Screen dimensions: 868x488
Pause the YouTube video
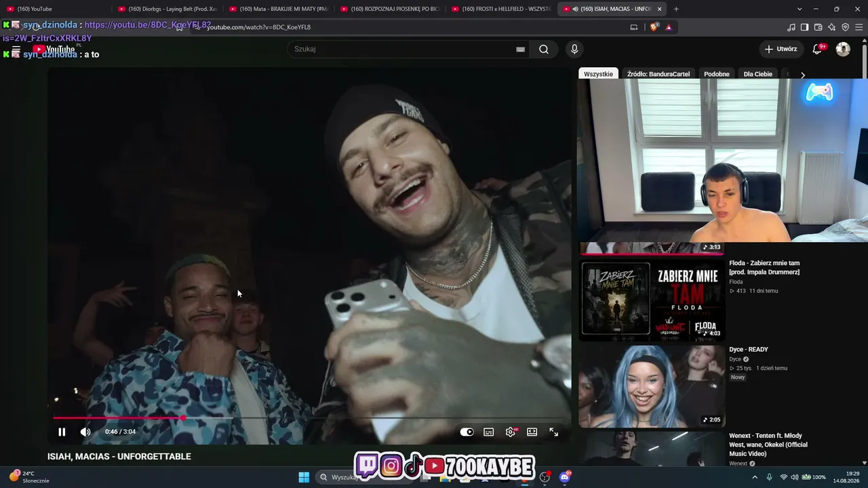(62, 432)
